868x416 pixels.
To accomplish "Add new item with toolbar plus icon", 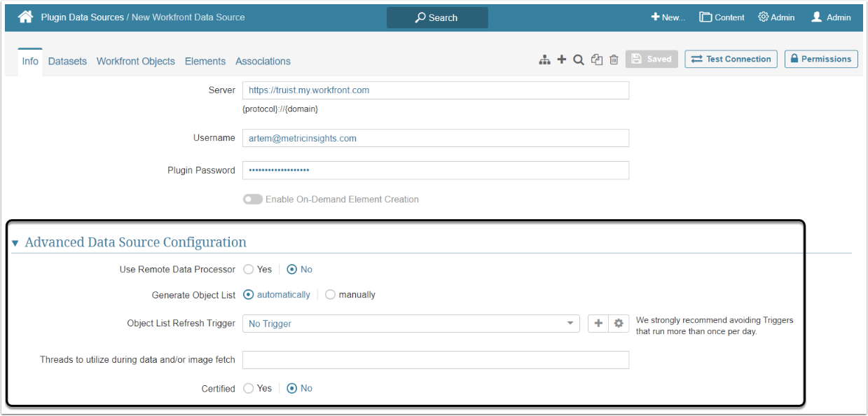I will tap(561, 60).
